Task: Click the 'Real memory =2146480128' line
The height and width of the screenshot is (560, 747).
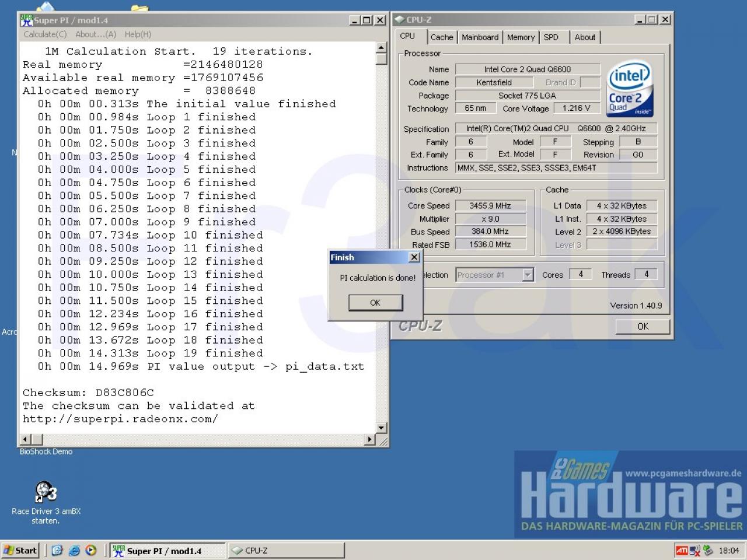Action: (x=143, y=65)
